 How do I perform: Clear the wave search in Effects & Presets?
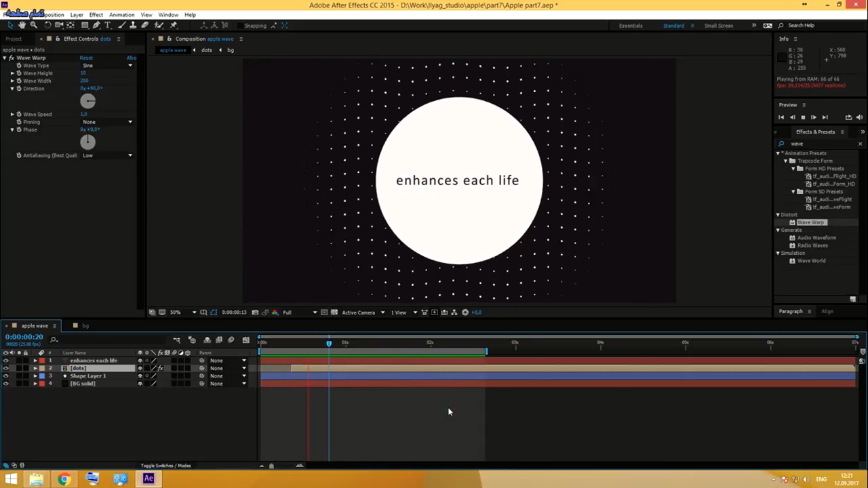pyautogui.click(x=860, y=144)
